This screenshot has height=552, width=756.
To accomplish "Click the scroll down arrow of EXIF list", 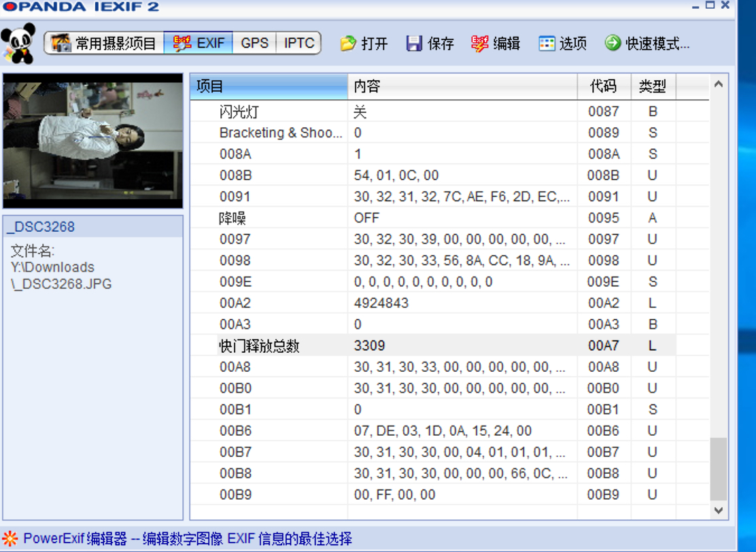I will [x=719, y=510].
